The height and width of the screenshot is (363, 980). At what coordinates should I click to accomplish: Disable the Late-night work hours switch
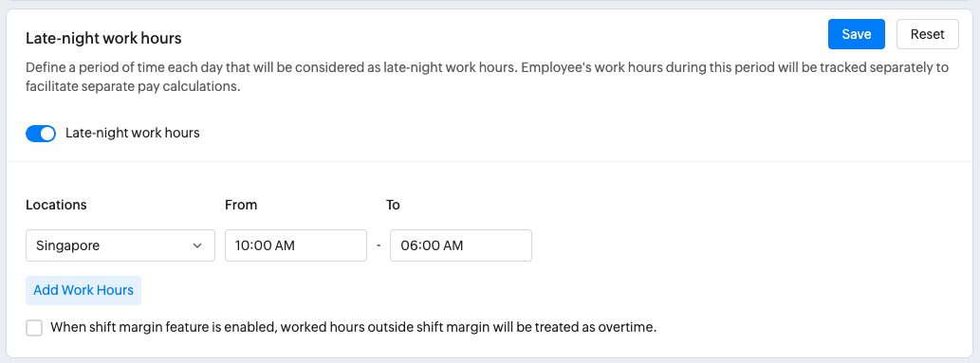(x=41, y=134)
